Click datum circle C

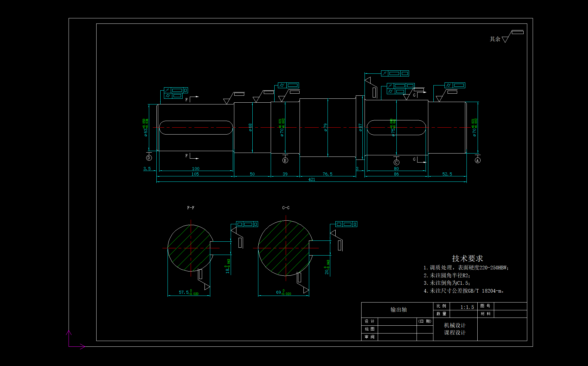click(396, 162)
